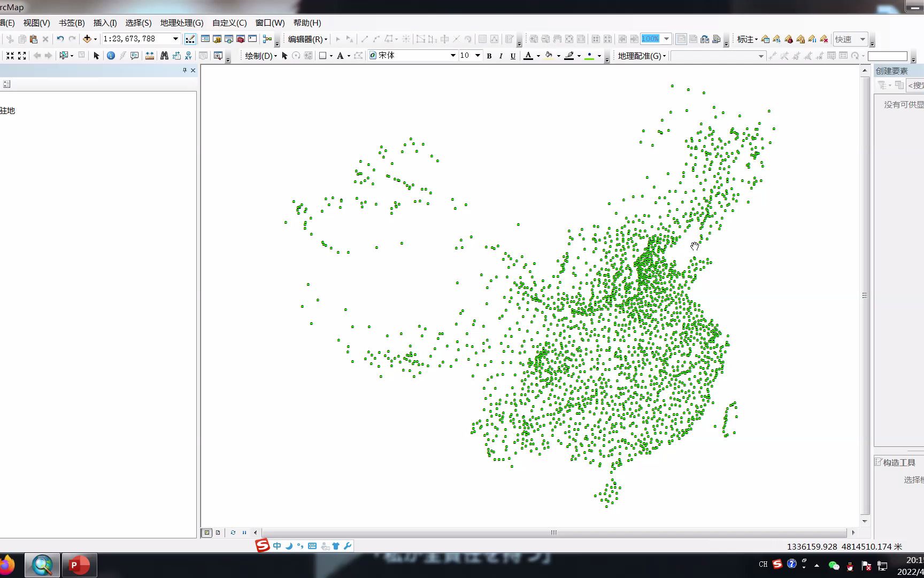Open the ArcToolbox window

tap(241, 39)
